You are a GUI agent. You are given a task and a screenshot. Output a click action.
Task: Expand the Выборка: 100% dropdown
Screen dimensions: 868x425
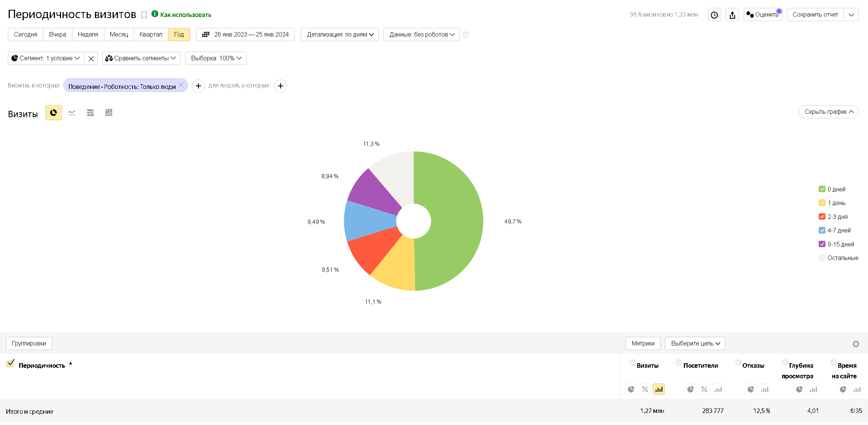(216, 58)
